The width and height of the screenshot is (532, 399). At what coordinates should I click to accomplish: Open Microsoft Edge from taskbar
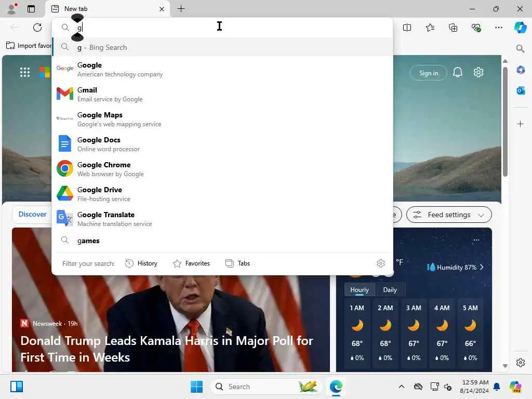click(x=336, y=387)
